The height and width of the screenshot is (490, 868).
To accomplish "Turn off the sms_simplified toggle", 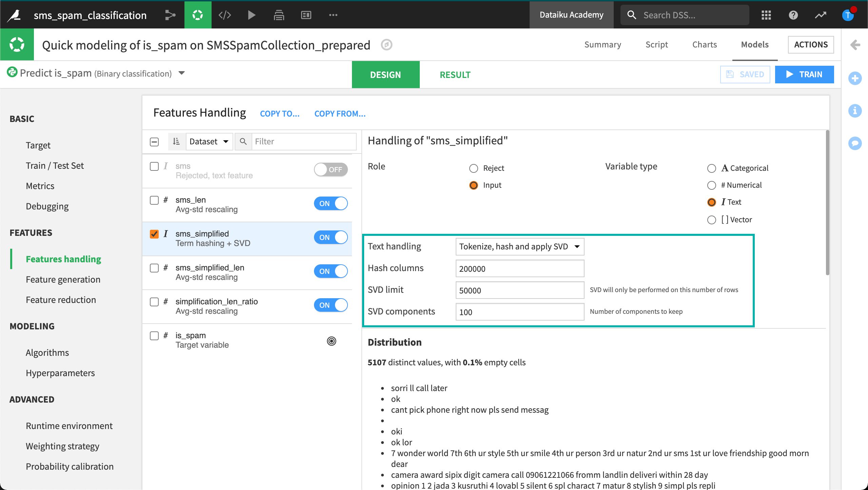I will click(331, 237).
